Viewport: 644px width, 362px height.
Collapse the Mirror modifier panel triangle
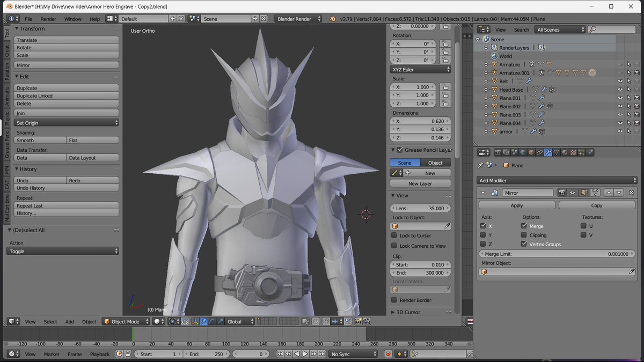pyautogui.click(x=483, y=193)
